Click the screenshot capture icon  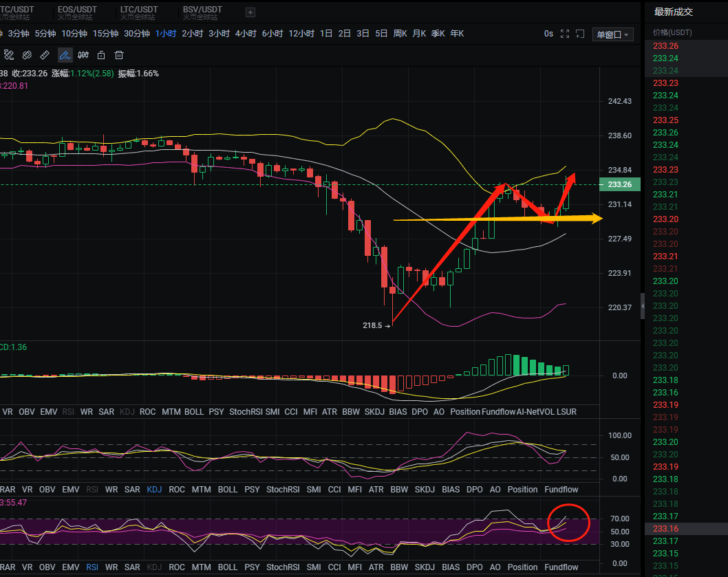point(580,34)
